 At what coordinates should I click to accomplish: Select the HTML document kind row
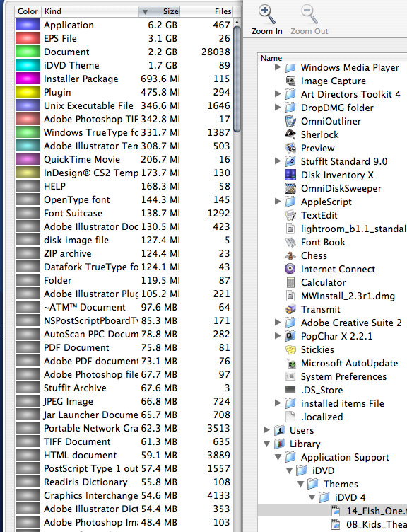coord(124,455)
